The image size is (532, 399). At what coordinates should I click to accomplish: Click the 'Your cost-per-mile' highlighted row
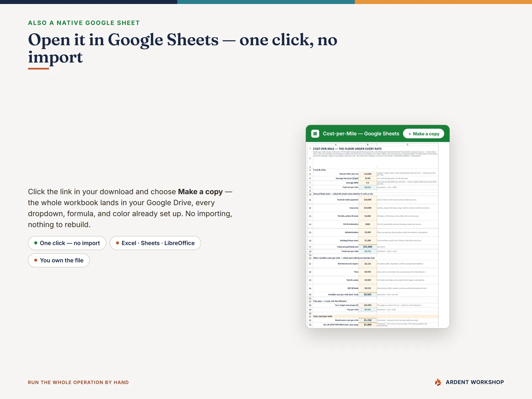[375, 317]
